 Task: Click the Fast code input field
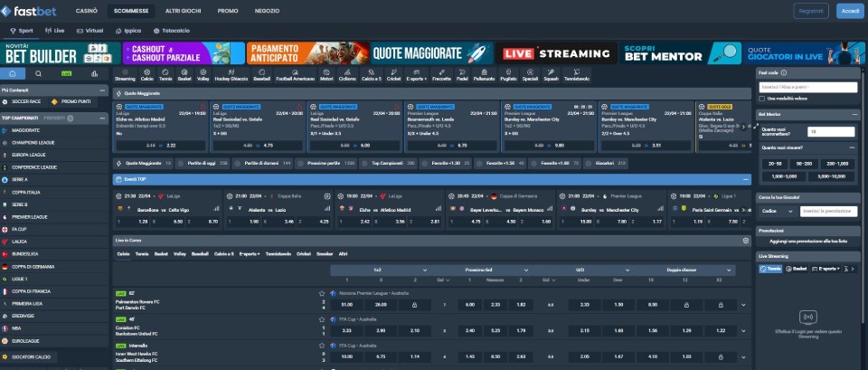(x=808, y=87)
